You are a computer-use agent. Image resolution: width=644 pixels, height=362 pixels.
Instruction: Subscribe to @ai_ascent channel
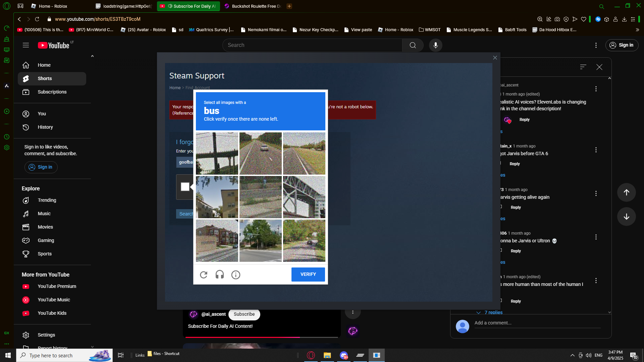point(244,314)
